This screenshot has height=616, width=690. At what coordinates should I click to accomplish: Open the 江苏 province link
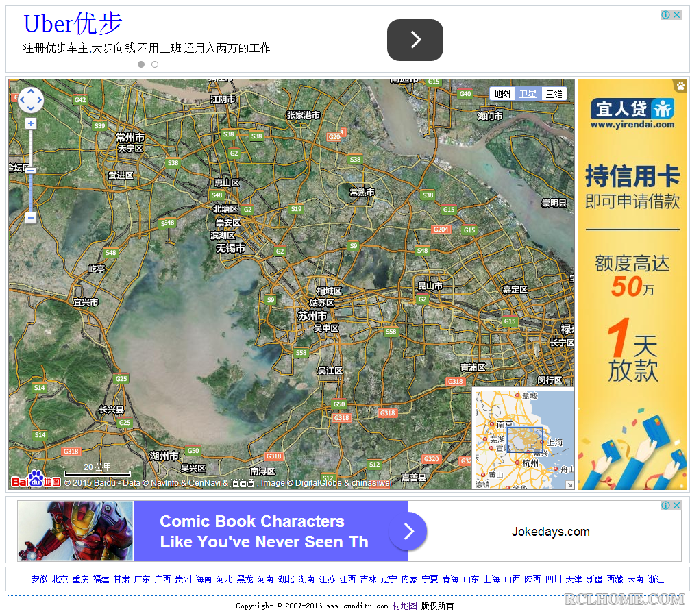click(x=327, y=579)
